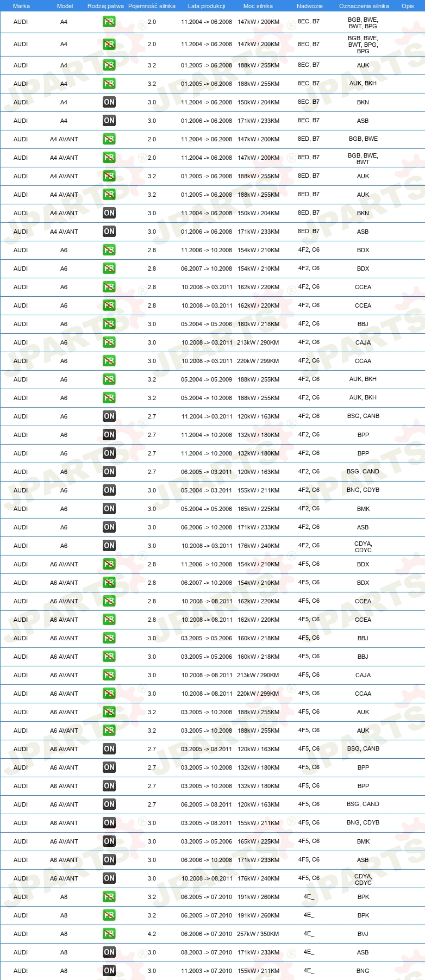
Task: Click 165kW / 225KM in the A6 4F2 row
Action: (258, 509)
